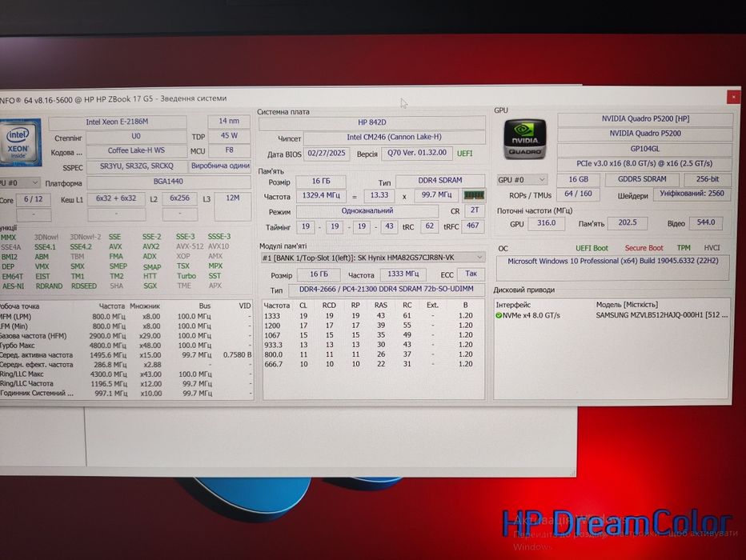
Task: Click the Intel Xeon inside logo
Action: [21, 142]
